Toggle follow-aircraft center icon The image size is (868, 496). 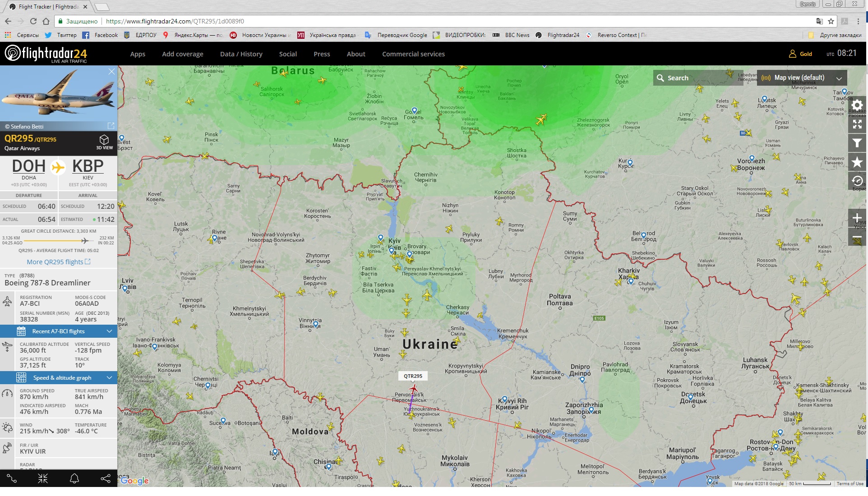tap(43, 478)
